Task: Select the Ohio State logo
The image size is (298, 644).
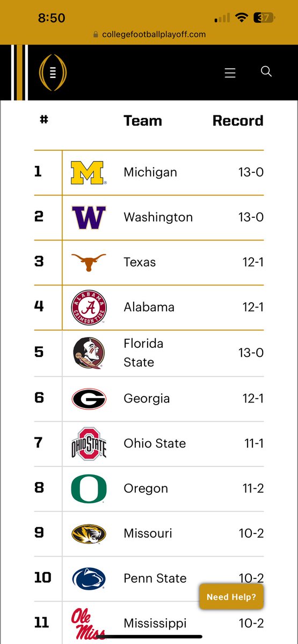Action: [89, 443]
